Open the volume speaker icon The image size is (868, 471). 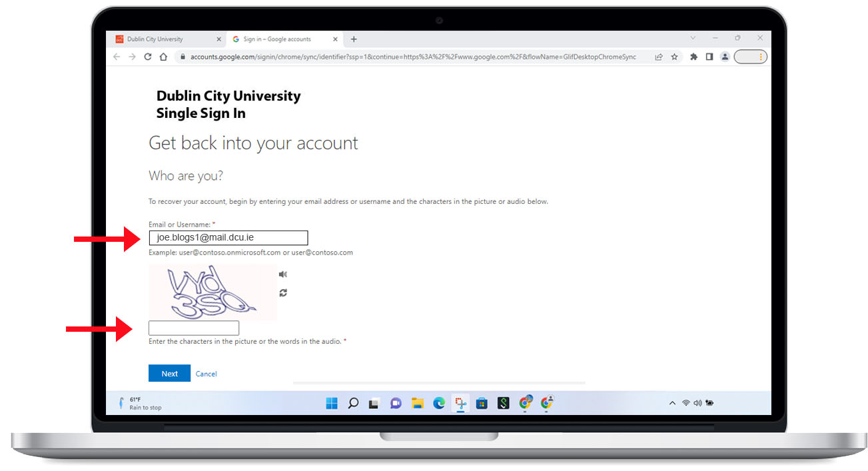(x=697, y=403)
